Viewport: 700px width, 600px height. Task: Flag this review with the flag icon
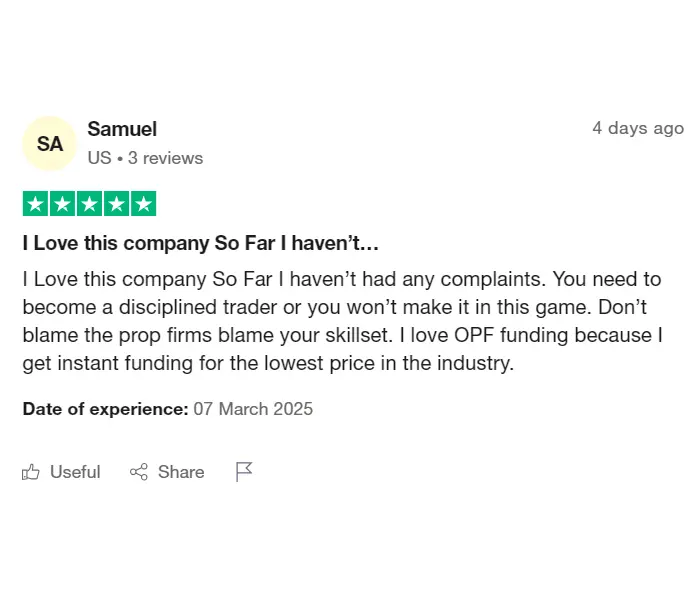coord(244,472)
